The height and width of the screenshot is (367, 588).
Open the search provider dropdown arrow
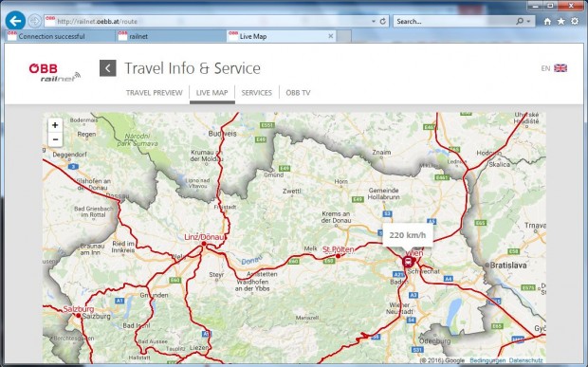528,22
